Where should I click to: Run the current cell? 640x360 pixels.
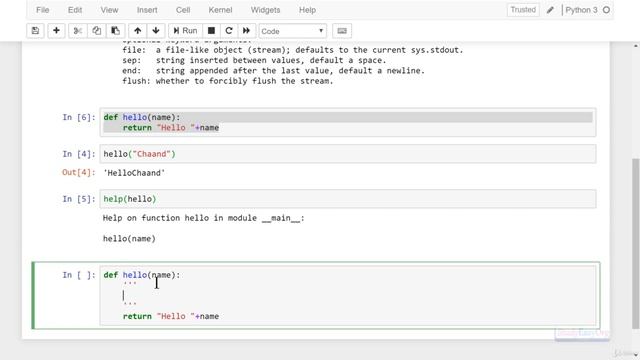pos(185,31)
